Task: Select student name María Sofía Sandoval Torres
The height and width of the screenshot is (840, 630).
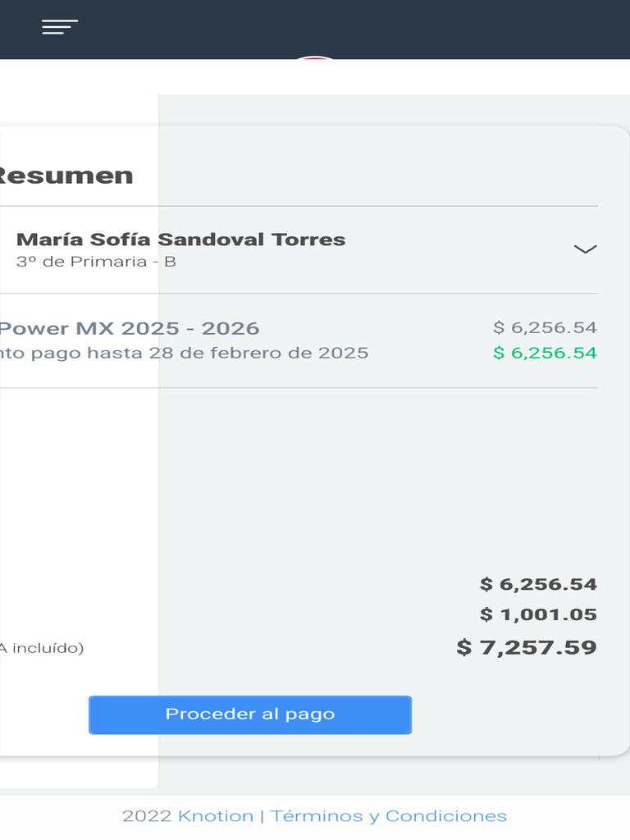Action: pos(180,240)
